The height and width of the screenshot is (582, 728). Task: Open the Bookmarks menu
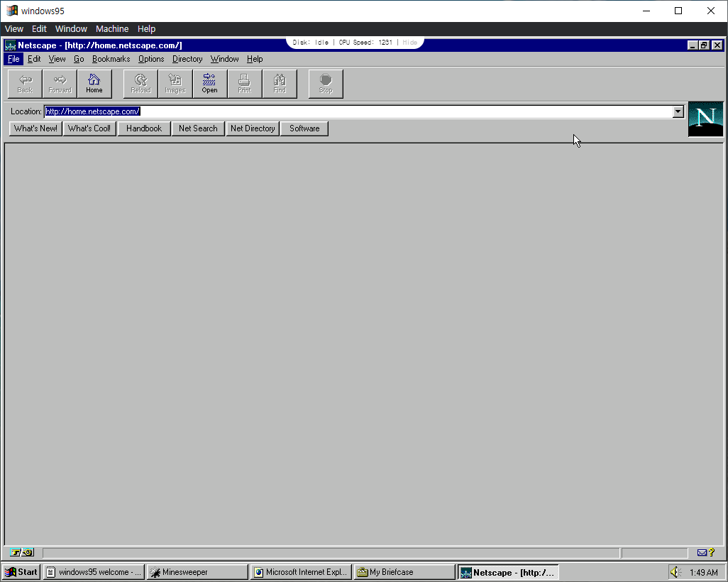111,59
